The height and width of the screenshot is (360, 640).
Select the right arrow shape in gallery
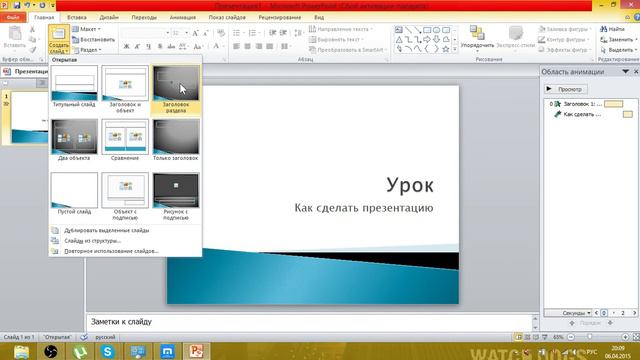(427, 40)
